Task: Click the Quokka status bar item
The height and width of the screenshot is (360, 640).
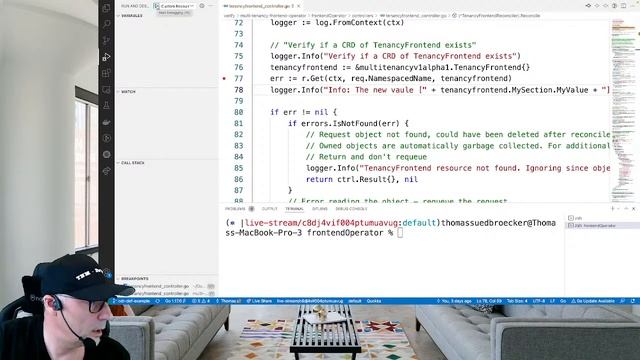Action: click(x=373, y=301)
